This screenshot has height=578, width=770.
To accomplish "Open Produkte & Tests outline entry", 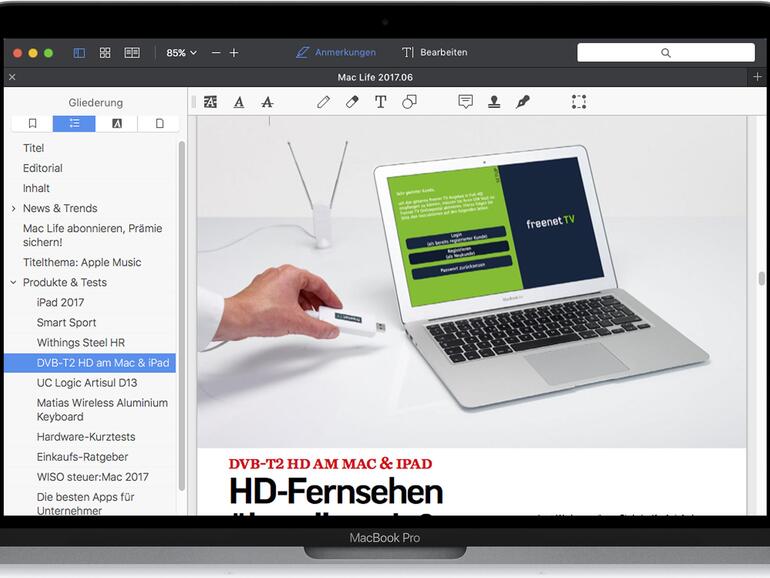I will (x=65, y=282).
